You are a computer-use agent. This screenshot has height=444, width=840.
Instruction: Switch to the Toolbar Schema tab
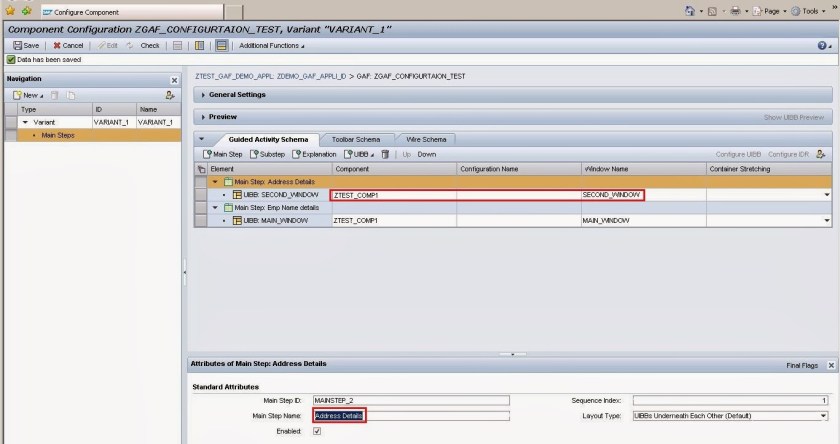coord(355,139)
